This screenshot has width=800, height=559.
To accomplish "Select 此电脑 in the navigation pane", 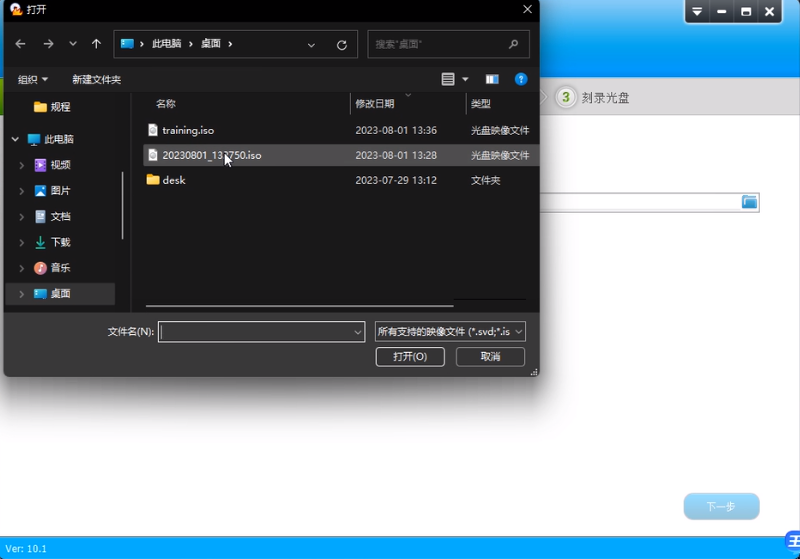I will pyautogui.click(x=51, y=139).
